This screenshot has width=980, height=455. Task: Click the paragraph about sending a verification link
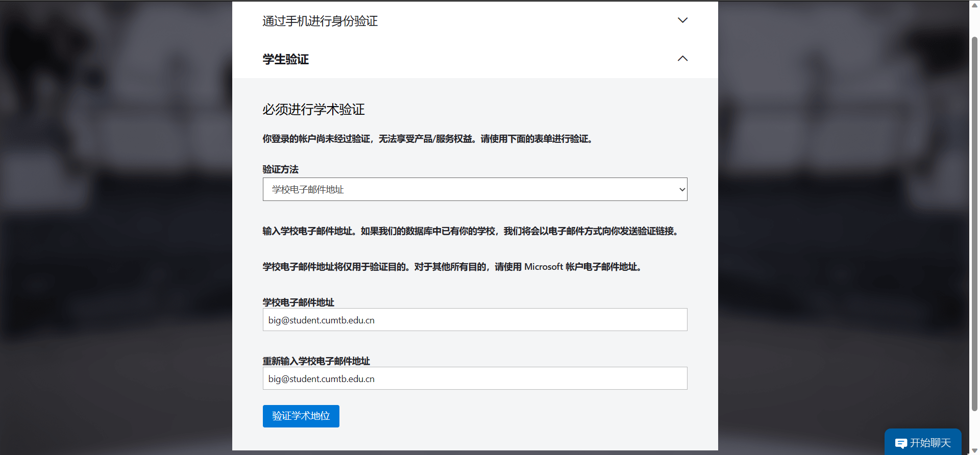pos(470,231)
